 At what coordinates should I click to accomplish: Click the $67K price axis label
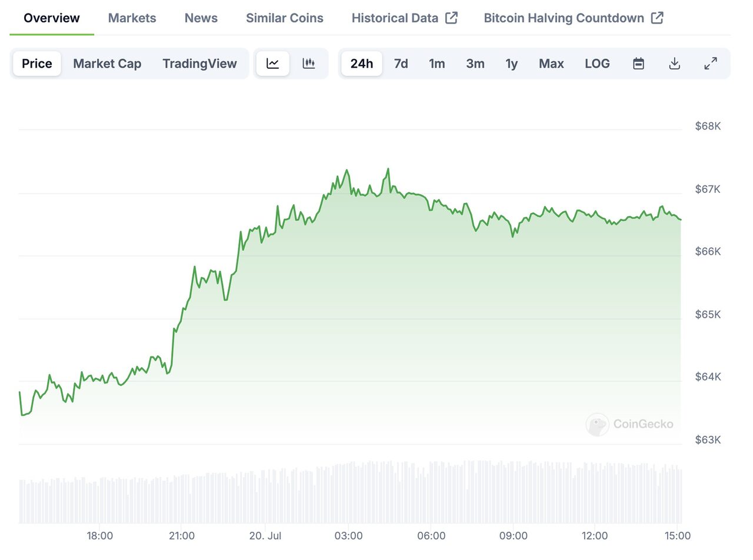pos(708,189)
